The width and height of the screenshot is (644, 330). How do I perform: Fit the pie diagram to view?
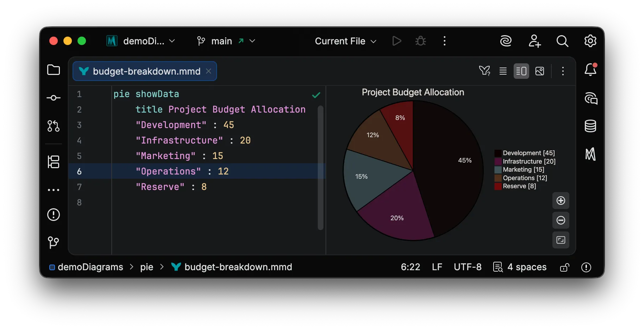tap(561, 240)
